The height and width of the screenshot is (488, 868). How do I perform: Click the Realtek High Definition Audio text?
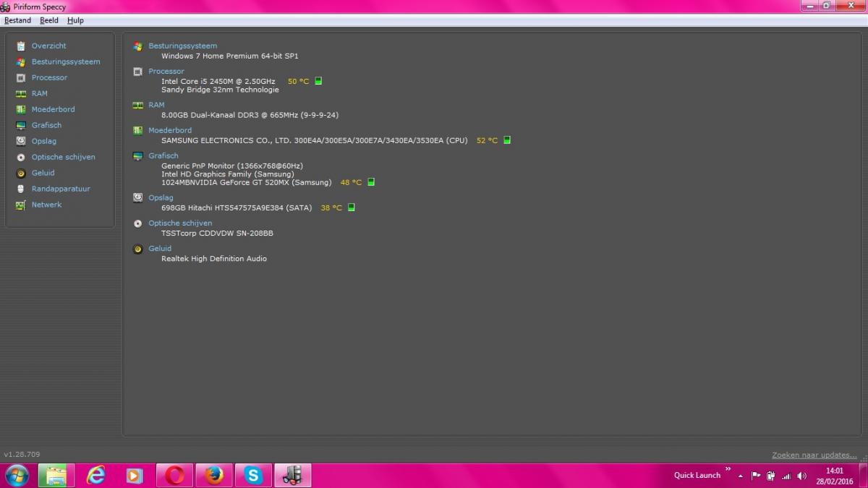coord(214,258)
